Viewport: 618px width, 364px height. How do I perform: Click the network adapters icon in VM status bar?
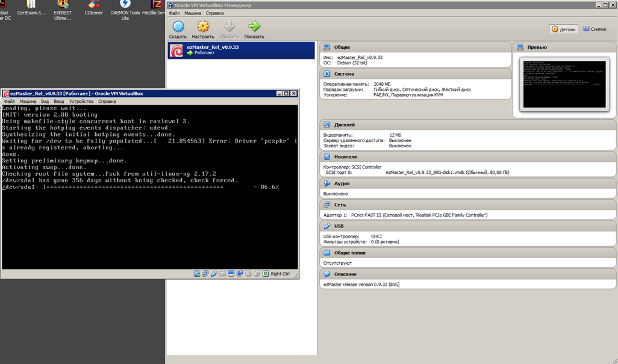pyautogui.click(x=205, y=274)
